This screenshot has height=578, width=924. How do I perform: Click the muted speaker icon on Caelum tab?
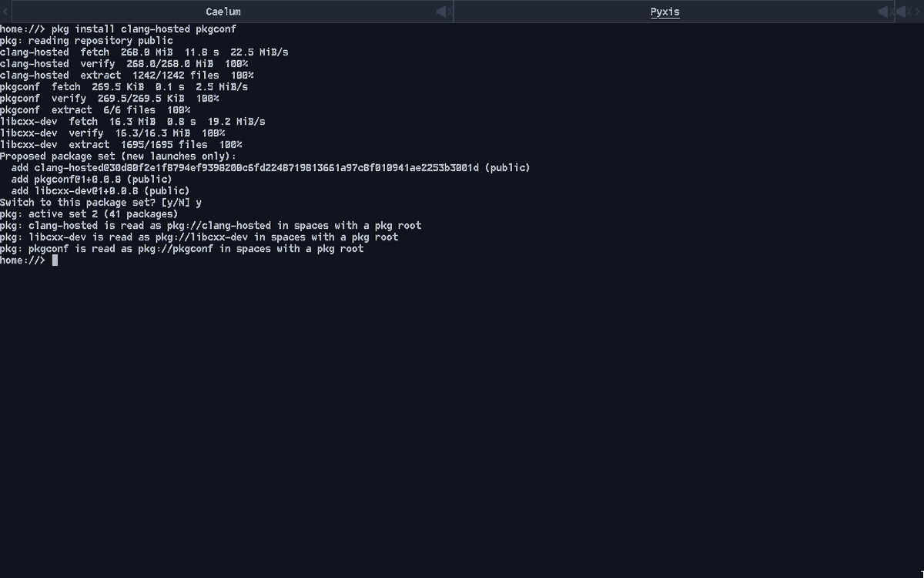coord(444,12)
